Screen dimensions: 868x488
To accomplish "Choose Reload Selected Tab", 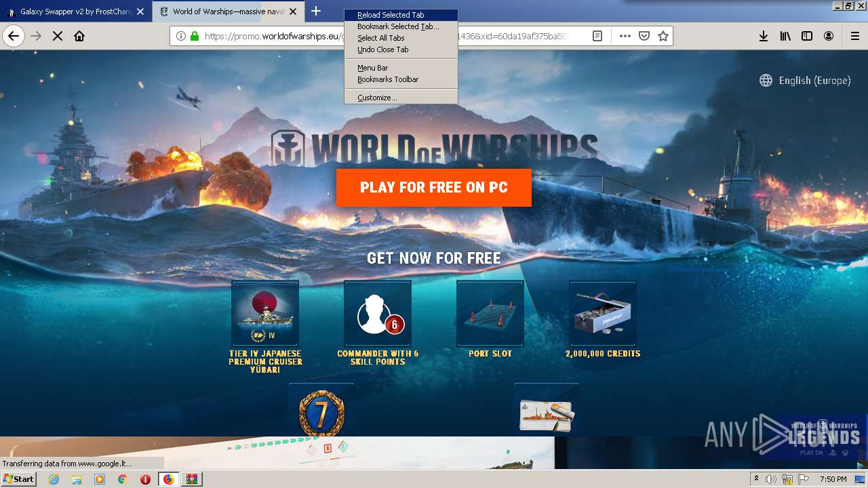I will click(x=401, y=15).
